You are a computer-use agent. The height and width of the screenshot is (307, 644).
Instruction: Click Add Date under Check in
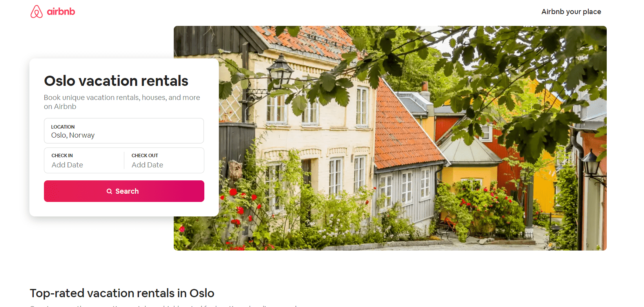(x=67, y=165)
